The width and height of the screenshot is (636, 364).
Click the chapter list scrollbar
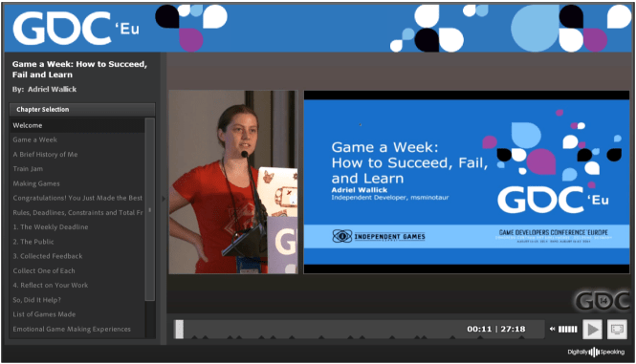click(x=149, y=209)
